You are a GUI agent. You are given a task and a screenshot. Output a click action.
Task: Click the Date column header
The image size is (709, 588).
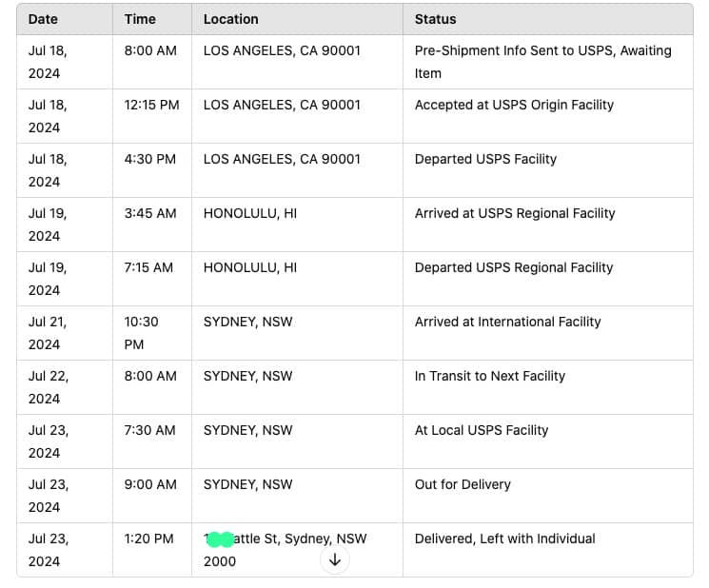click(x=43, y=19)
